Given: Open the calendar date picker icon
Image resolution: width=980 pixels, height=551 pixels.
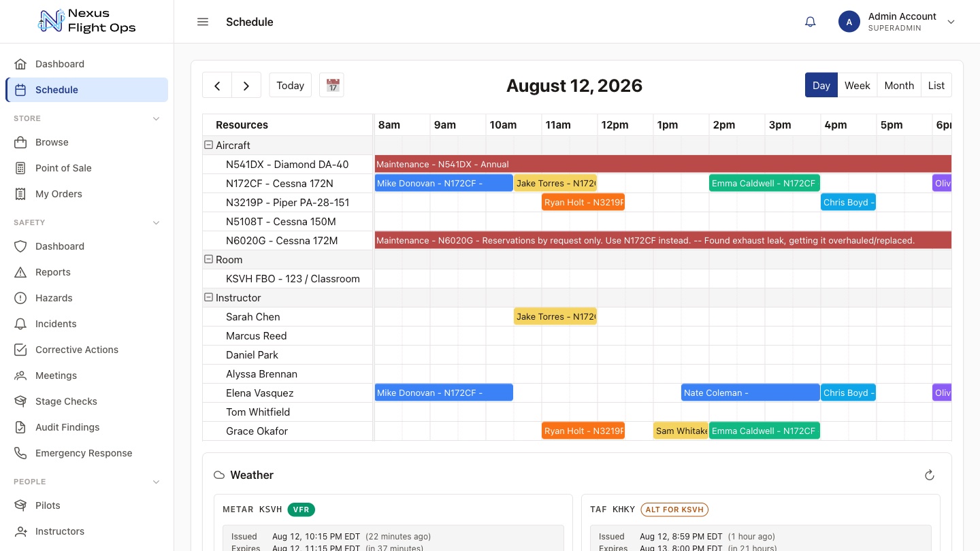Looking at the screenshot, I should pyautogui.click(x=332, y=85).
